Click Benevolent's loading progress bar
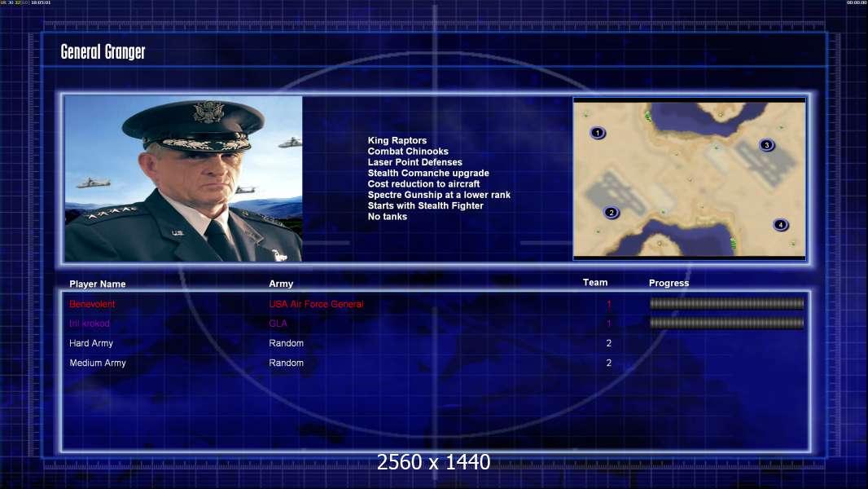This screenshot has height=489, width=868. [x=726, y=303]
